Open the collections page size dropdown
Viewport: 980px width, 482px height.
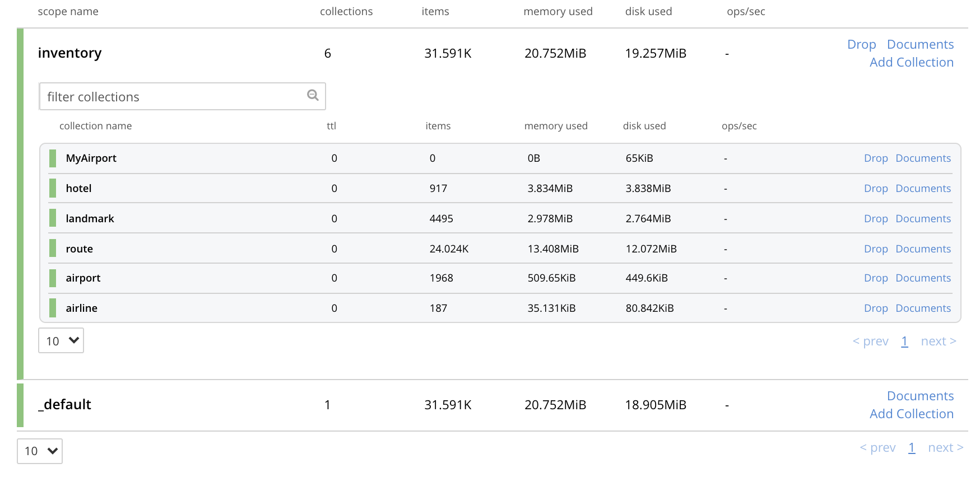coord(61,341)
